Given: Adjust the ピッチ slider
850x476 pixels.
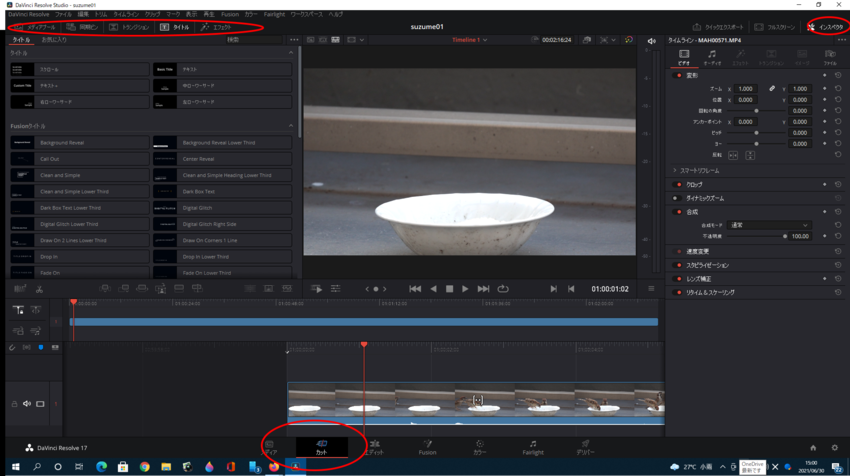Looking at the screenshot, I should pyautogui.click(x=757, y=133).
